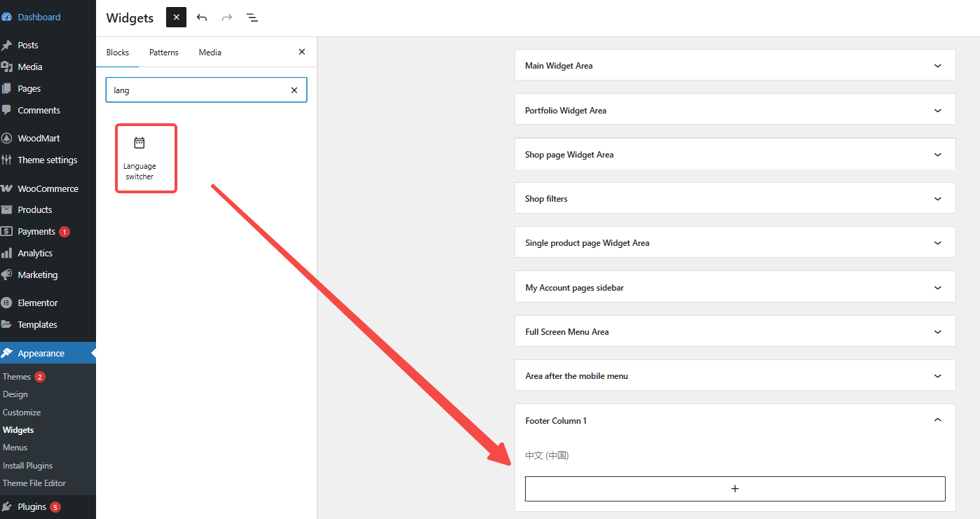Select the Language switcher block
Image resolution: width=980 pixels, height=519 pixels.
(146, 158)
